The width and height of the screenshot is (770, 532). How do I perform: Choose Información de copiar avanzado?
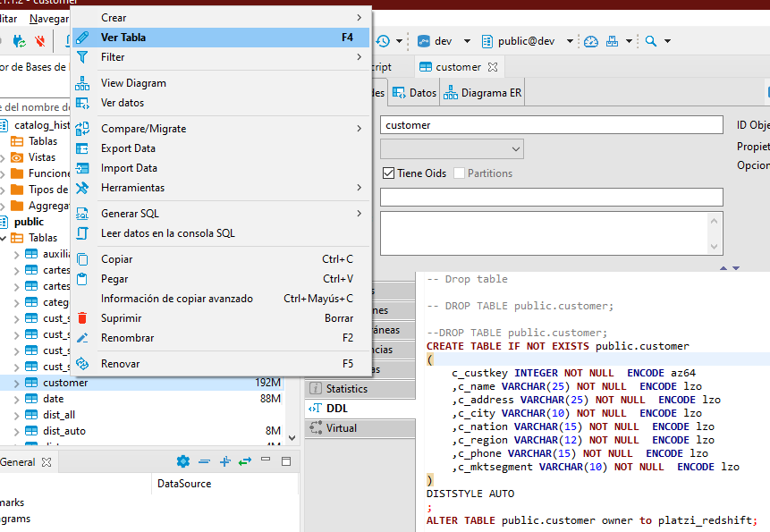click(221, 299)
